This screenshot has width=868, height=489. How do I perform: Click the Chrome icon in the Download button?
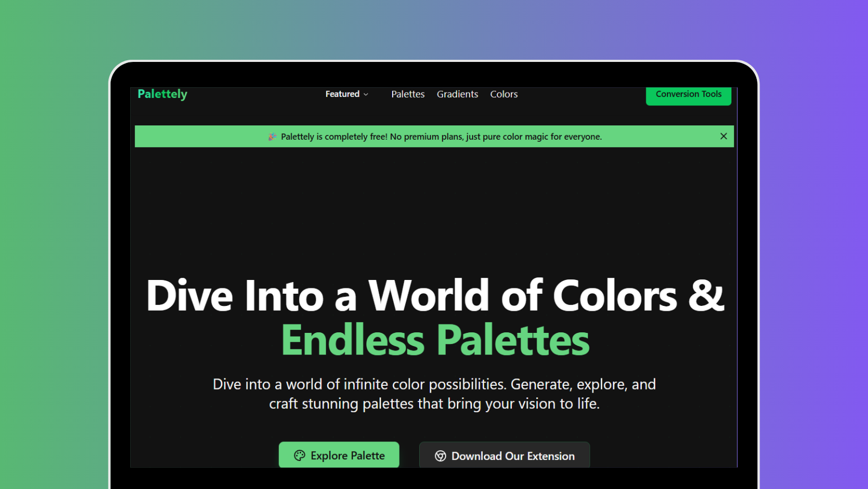pyautogui.click(x=440, y=456)
